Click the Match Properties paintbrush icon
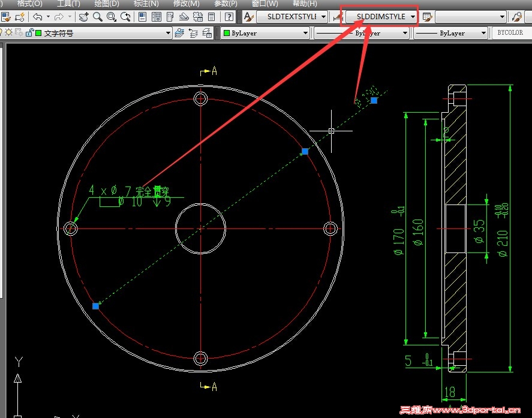The width and height of the screenshot is (532, 418). tap(5, 17)
